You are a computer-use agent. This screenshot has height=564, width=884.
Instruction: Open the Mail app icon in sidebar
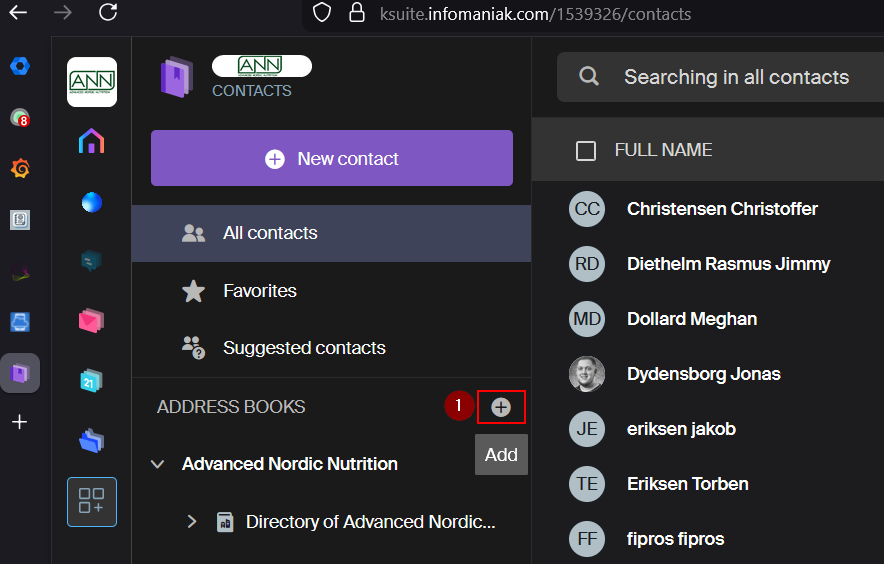point(91,321)
